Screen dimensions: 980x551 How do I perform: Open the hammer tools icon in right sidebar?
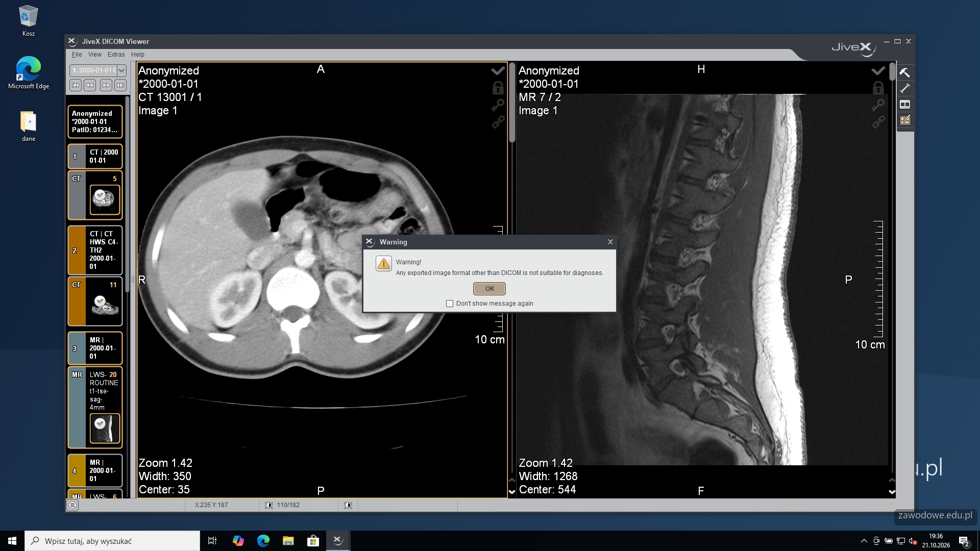click(904, 72)
